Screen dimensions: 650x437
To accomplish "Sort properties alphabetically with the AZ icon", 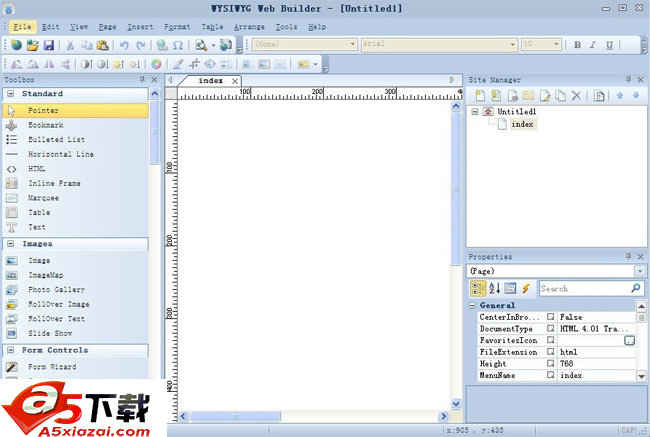I will 494,288.
